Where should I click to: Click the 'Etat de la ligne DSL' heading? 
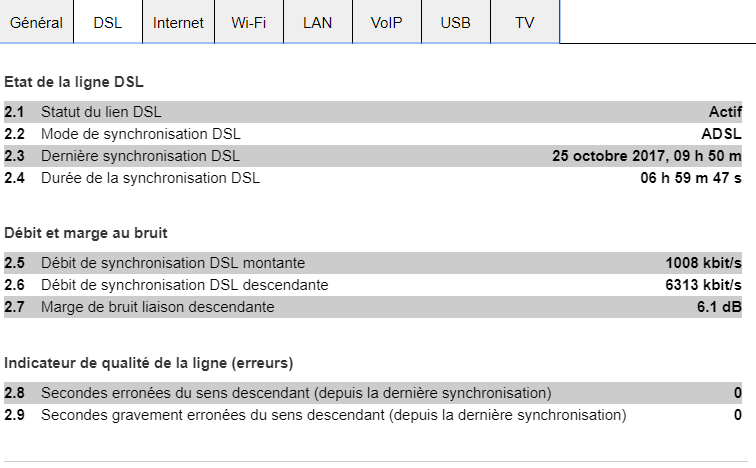click(x=81, y=82)
